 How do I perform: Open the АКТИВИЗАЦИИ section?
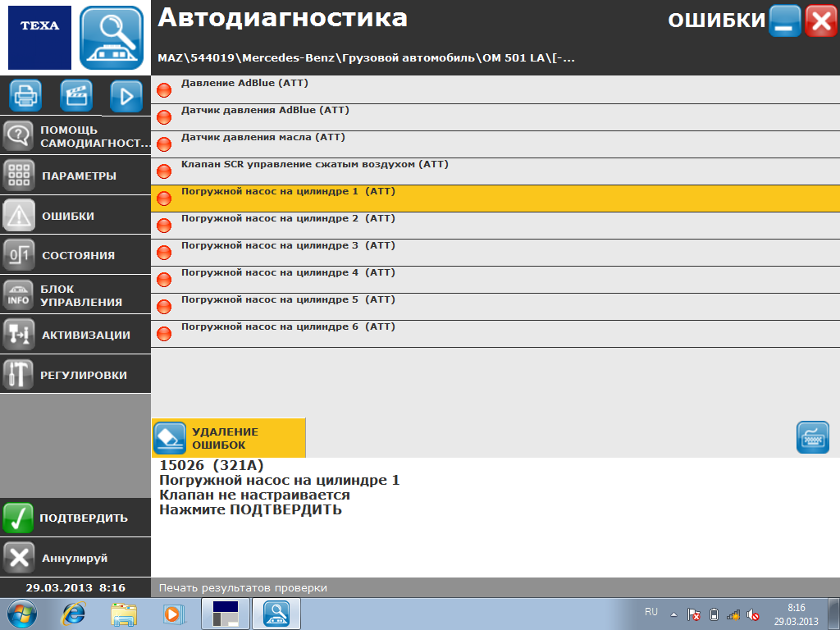(x=75, y=335)
